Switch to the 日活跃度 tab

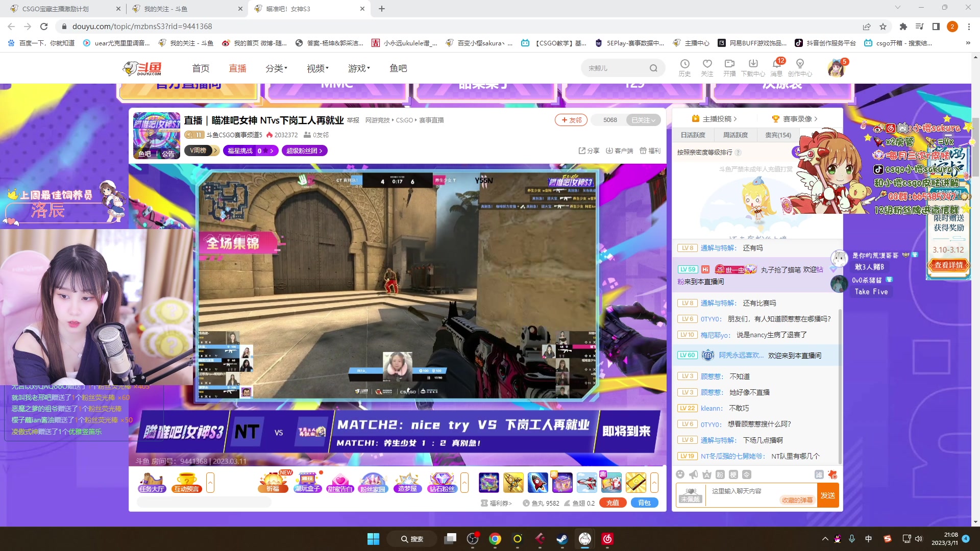click(x=693, y=135)
